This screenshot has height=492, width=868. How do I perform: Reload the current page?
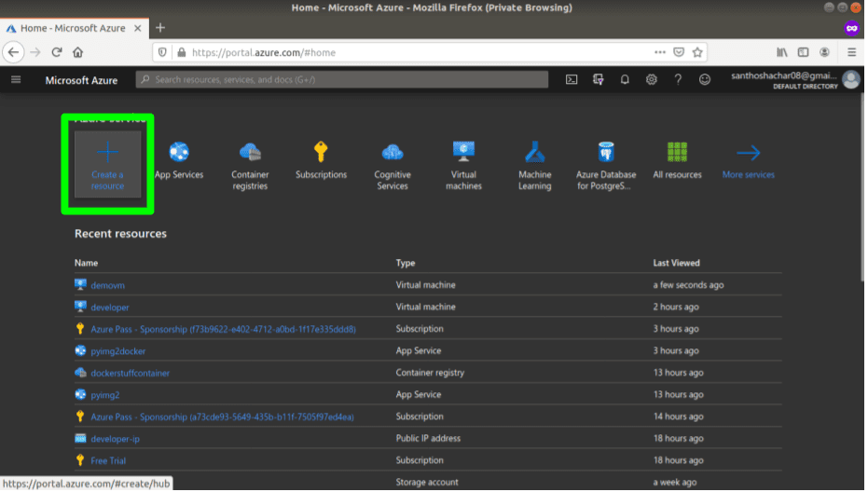tap(57, 52)
